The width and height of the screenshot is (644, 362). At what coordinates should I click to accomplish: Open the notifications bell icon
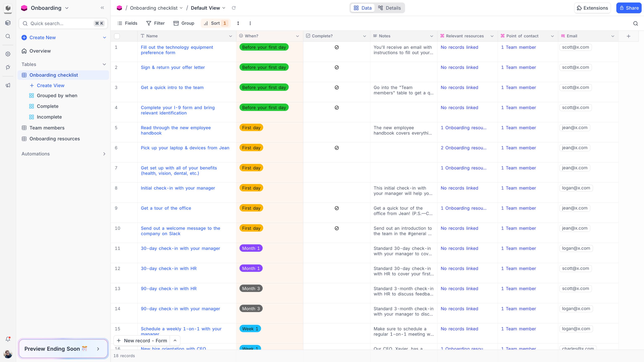8,339
